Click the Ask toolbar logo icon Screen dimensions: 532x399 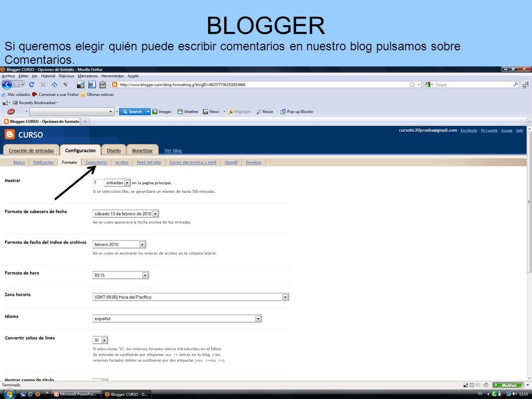[x=11, y=111]
